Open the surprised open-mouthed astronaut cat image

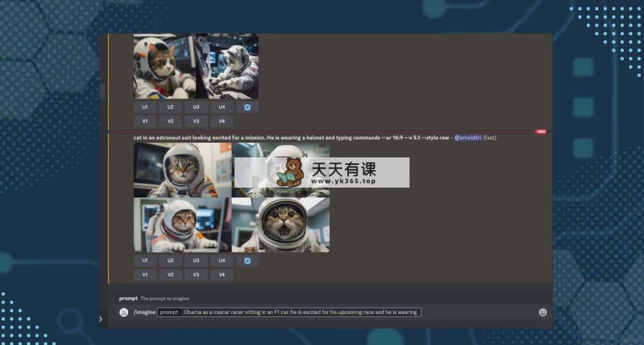tap(280, 225)
